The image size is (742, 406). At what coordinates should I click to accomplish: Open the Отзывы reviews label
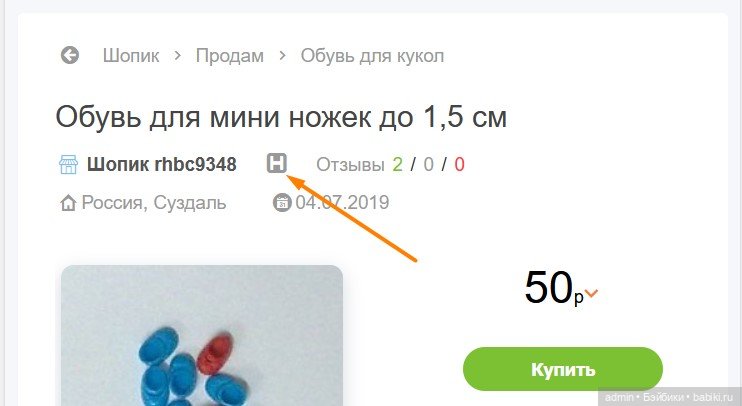[x=350, y=165]
